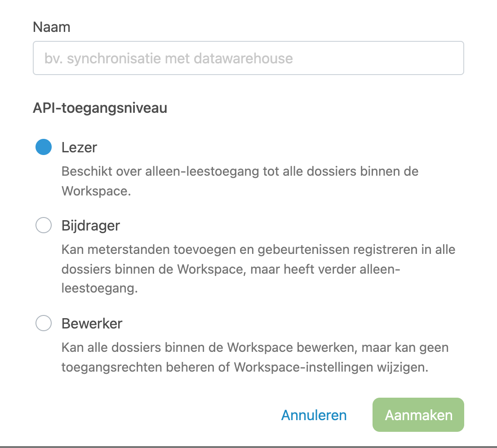Pick read-only API access via the blue radio

(x=44, y=147)
